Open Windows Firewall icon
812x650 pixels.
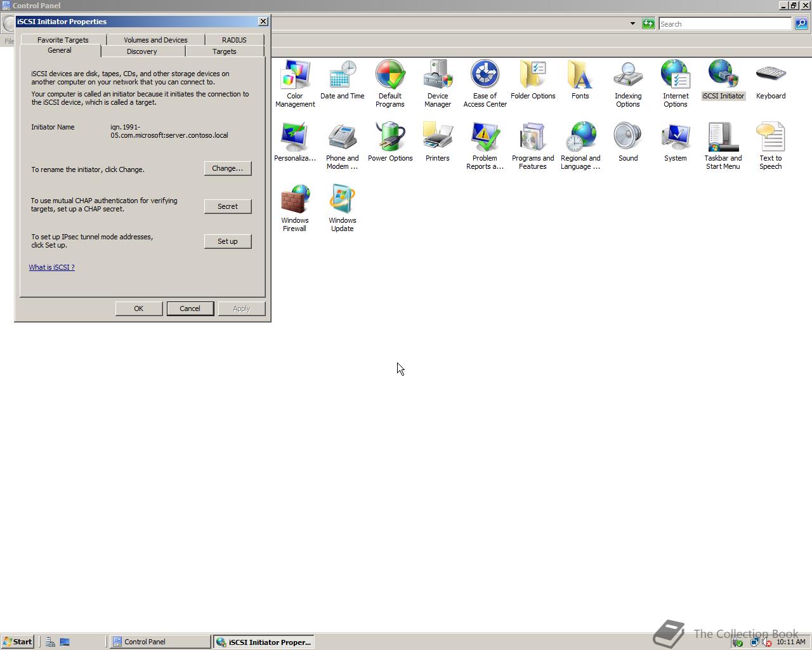point(295,208)
